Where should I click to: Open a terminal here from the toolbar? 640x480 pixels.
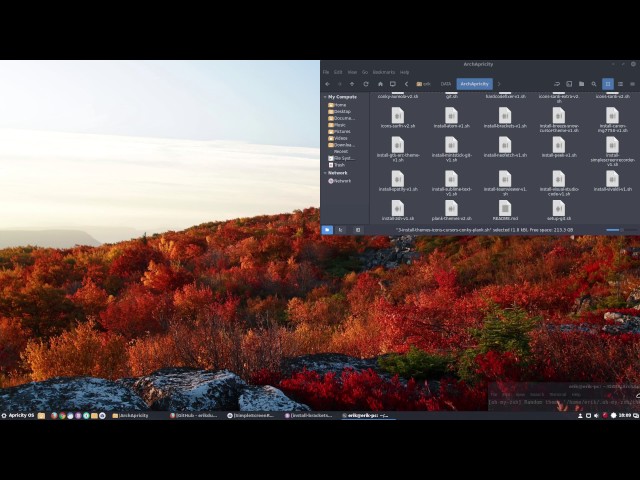point(569,84)
